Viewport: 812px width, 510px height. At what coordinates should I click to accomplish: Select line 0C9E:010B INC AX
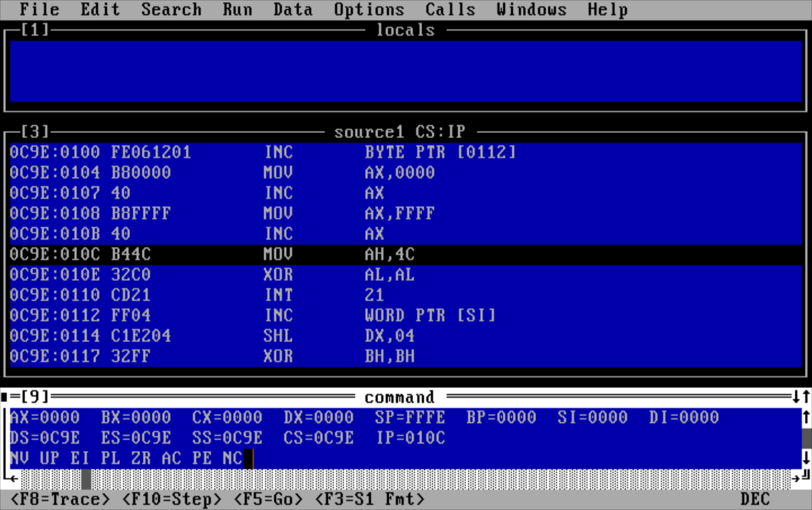point(406,234)
